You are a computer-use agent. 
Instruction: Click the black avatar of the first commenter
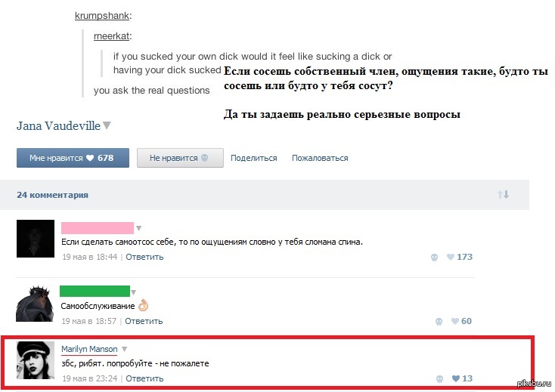point(36,239)
